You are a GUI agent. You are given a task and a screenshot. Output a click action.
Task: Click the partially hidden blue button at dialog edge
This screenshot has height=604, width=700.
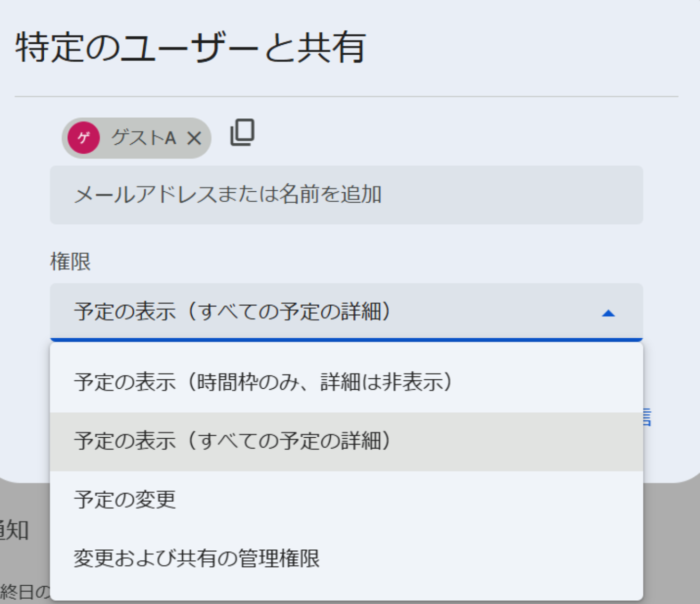click(x=647, y=417)
